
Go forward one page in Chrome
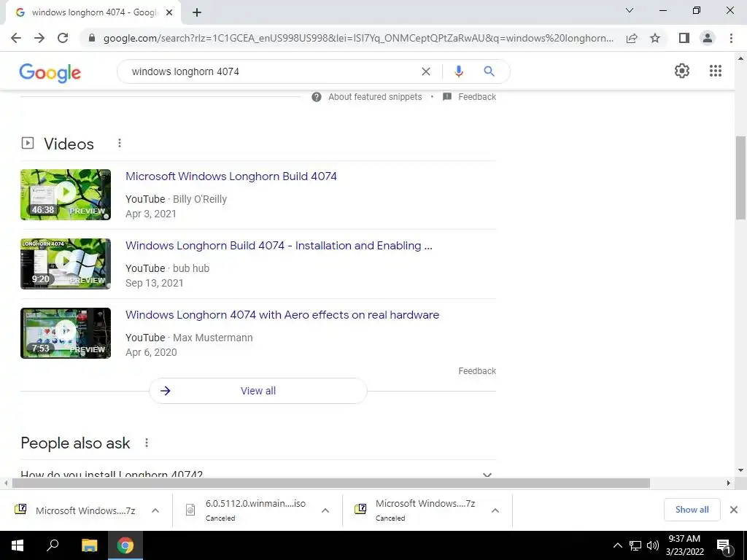click(x=39, y=38)
